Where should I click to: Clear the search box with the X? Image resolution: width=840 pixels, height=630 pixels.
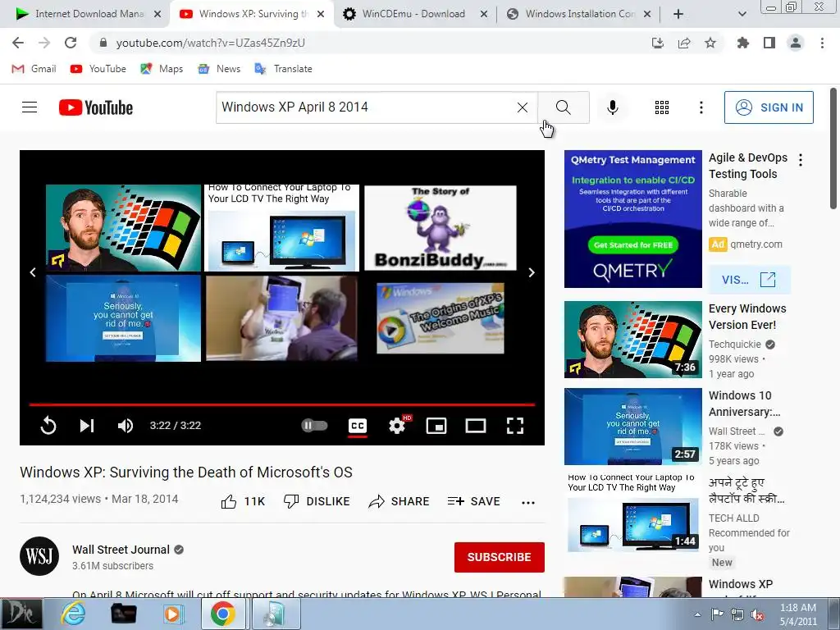click(x=523, y=107)
